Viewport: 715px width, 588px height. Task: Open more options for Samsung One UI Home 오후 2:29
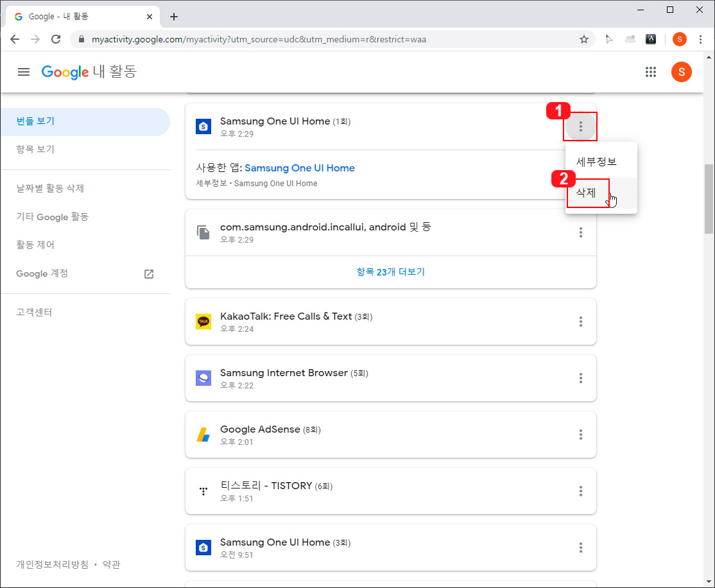(x=580, y=126)
